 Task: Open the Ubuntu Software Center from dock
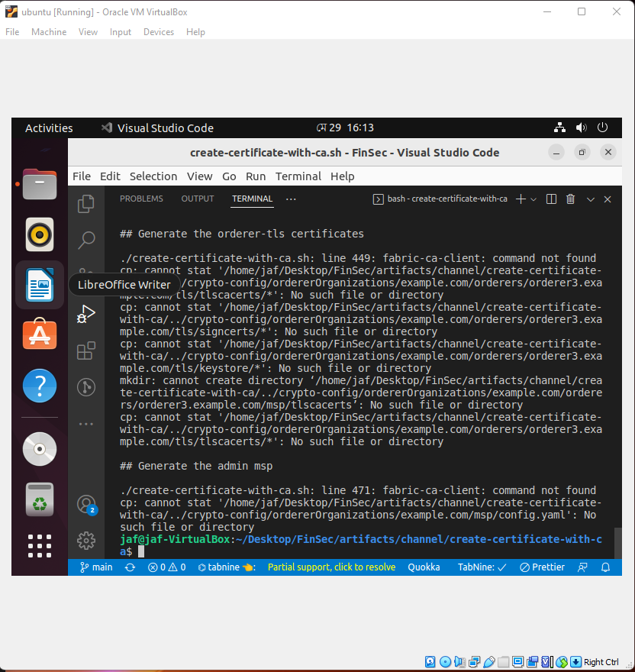click(39, 334)
